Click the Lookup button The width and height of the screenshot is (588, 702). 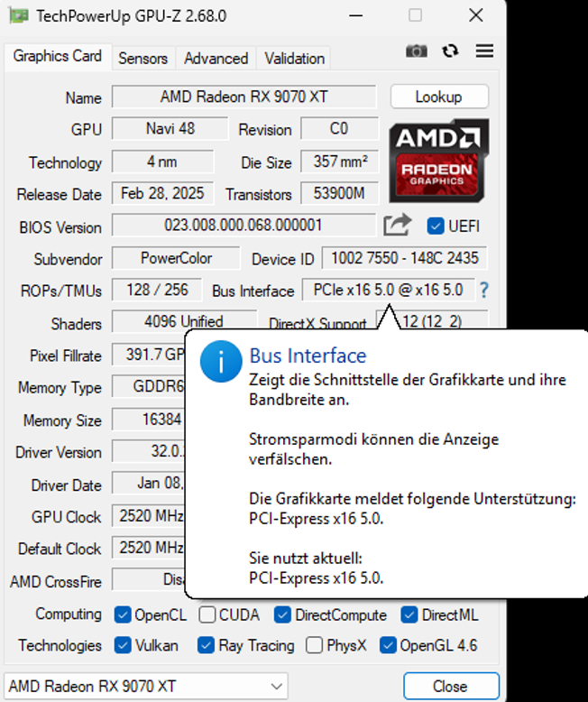point(439,97)
